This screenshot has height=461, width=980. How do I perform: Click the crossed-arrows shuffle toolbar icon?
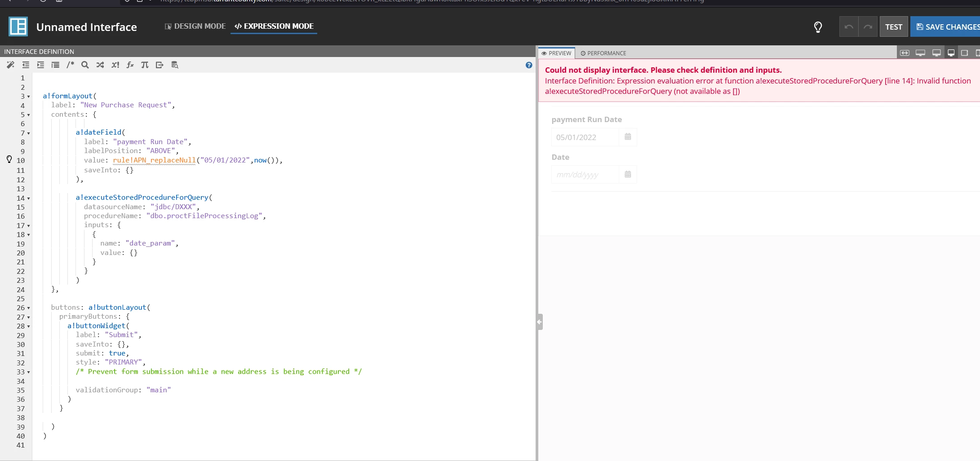100,65
